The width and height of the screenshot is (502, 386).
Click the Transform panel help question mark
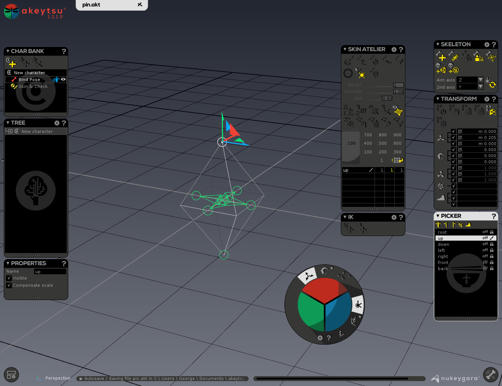494,99
